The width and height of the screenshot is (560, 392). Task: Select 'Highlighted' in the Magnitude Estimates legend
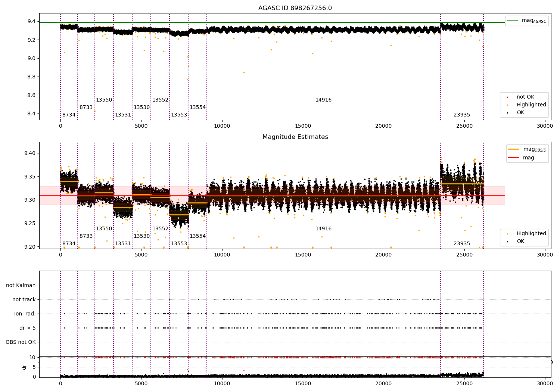tap(531, 234)
